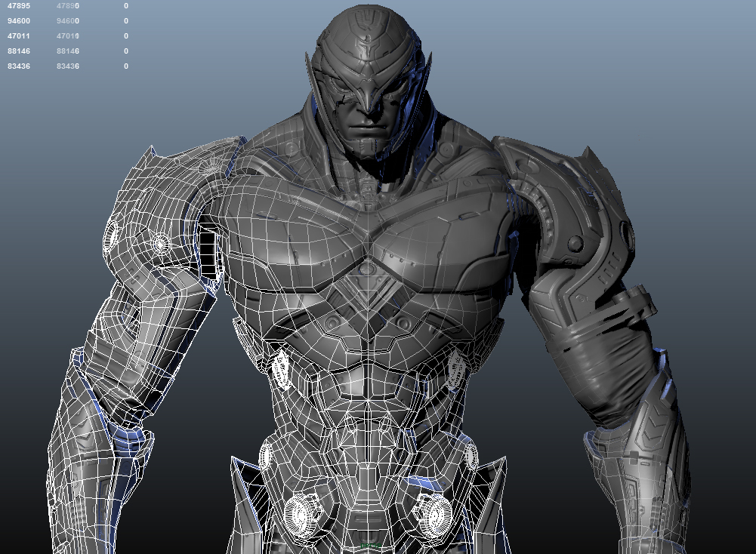Screen dimensions: 756x554
Task: Click the 0 in the 88146 row
Action: [x=126, y=51]
